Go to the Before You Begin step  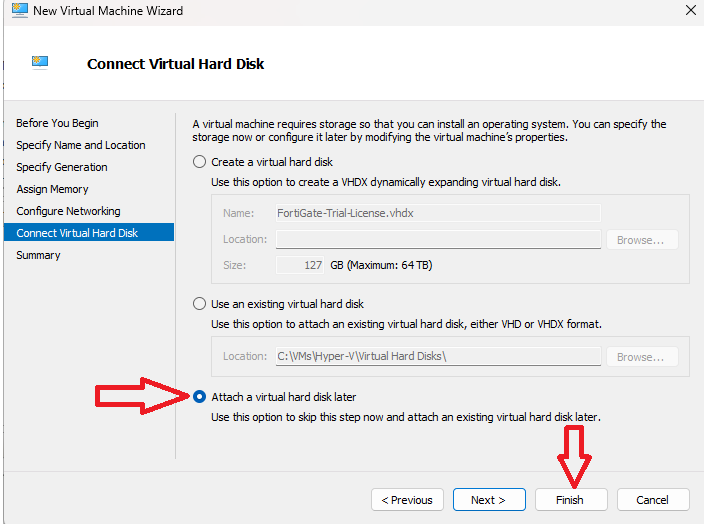click(57, 123)
